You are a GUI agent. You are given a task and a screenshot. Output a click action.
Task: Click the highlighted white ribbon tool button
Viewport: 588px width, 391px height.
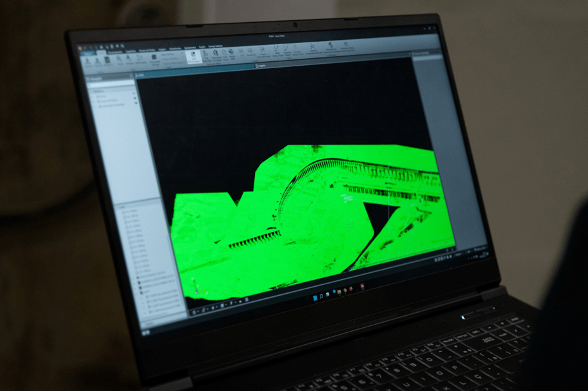[x=194, y=57]
